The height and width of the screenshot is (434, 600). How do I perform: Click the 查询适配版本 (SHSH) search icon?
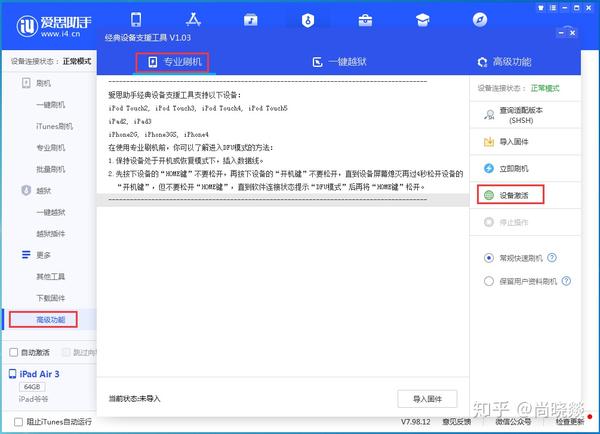489,115
